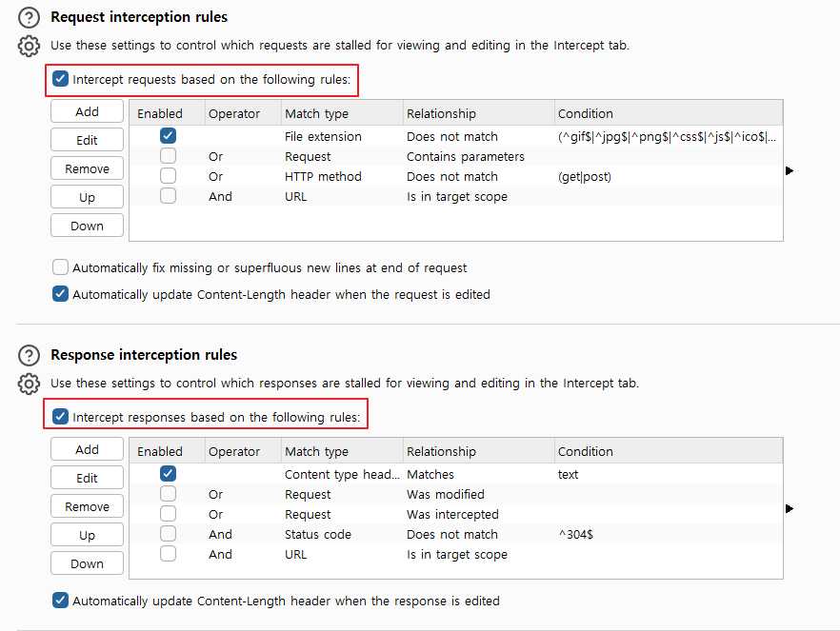Remove the selected response interception rule

(87, 506)
